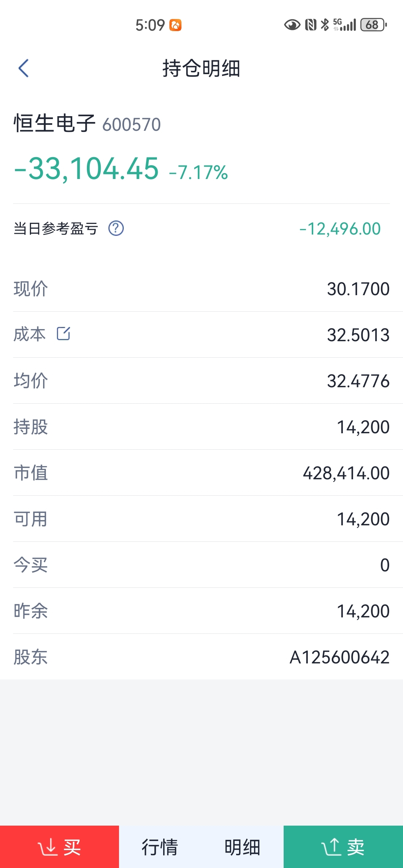Tap the battery indicator showing 68
This screenshot has height=868, width=403.
[373, 25]
